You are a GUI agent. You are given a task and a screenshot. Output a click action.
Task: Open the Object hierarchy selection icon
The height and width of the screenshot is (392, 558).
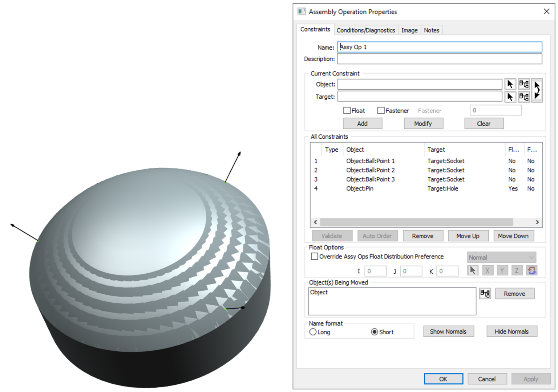(x=524, y=84)
